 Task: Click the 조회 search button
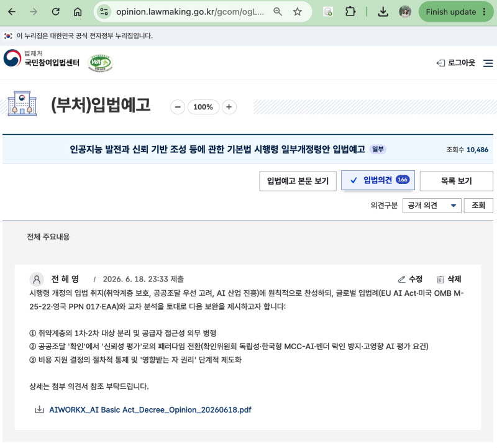tap(478, 206)
